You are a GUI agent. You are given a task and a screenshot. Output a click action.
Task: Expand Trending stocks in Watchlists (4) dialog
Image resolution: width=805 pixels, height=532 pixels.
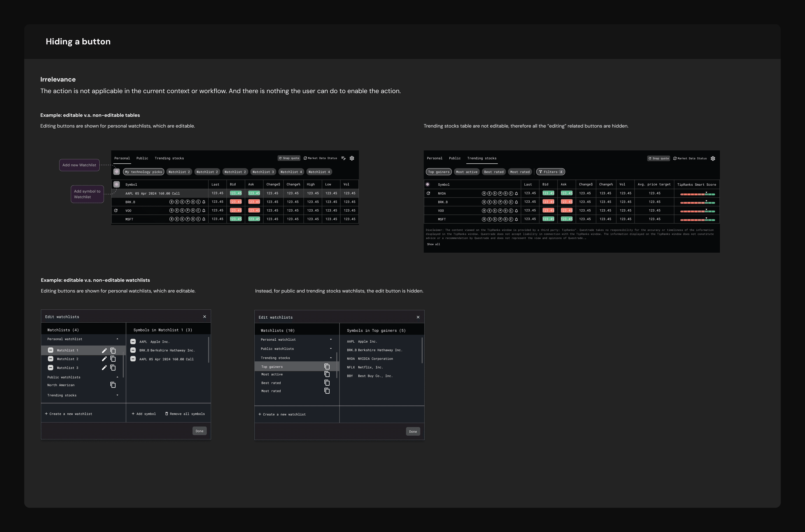(117, 395)
